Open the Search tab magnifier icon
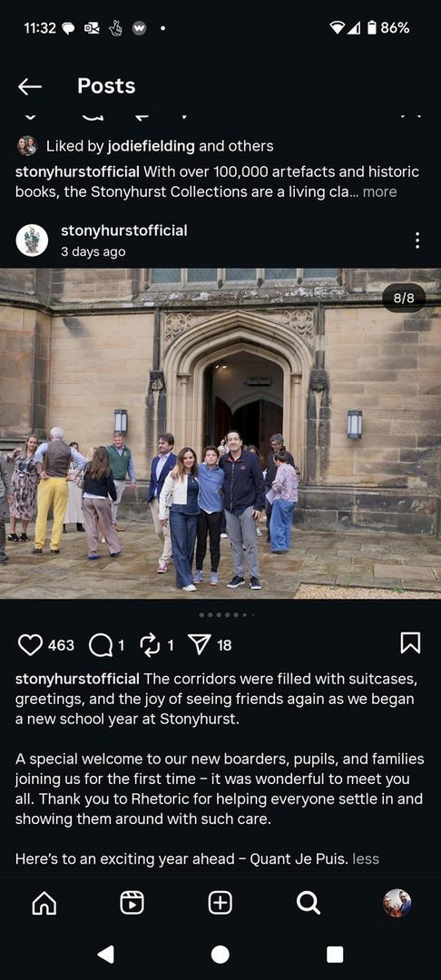441x980 pixels. pos(308,903)
